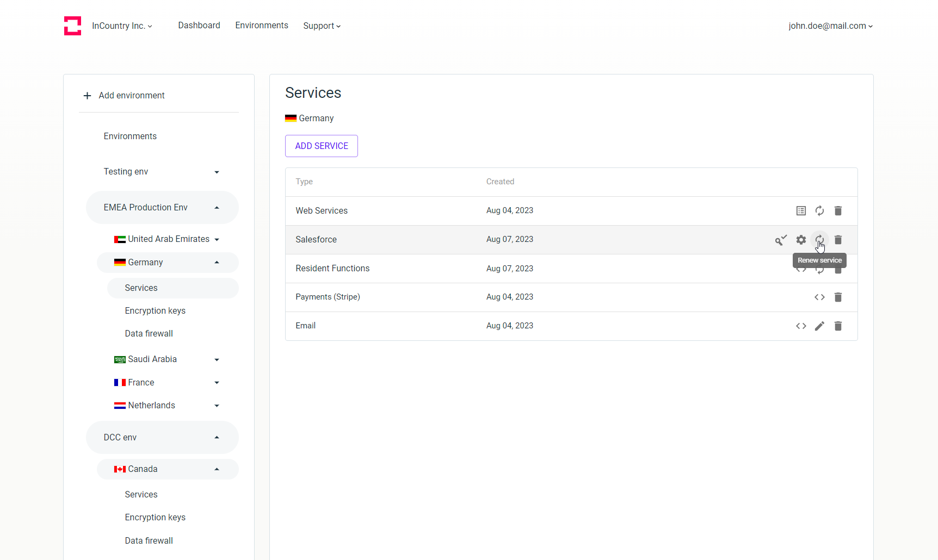The image size is (938, 560).
Task: Select Encryption keys under Germany
Action: click(155, 310)
